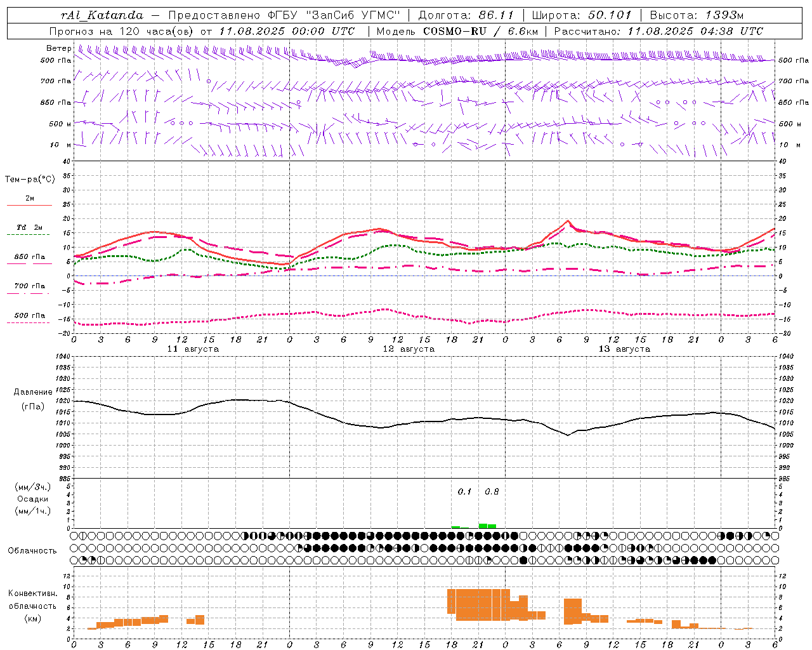Select the Облачность cloud cover label
Viewport: 812px width, 650px height.
(32, 550)
